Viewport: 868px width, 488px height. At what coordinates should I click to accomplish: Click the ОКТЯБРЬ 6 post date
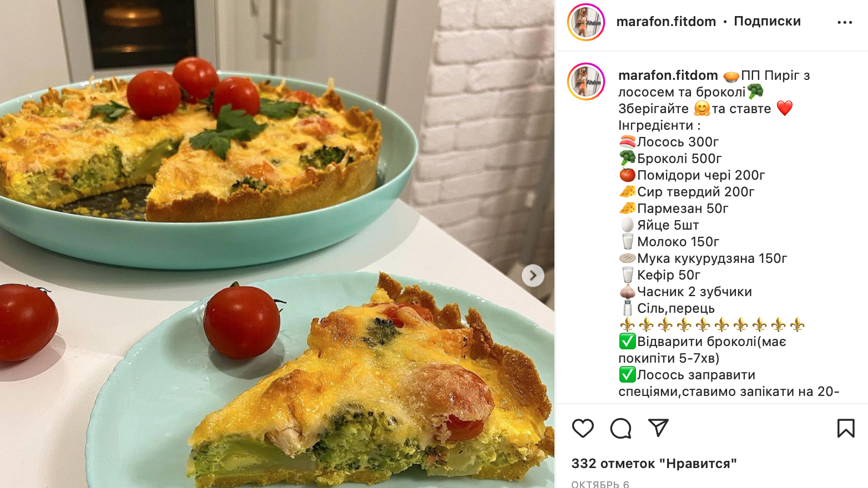[x=600, y=484]
